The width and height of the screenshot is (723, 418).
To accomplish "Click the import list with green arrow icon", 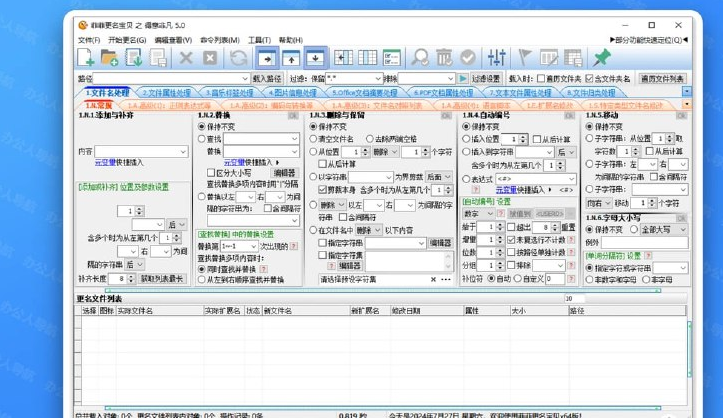I will click(134, 58).
